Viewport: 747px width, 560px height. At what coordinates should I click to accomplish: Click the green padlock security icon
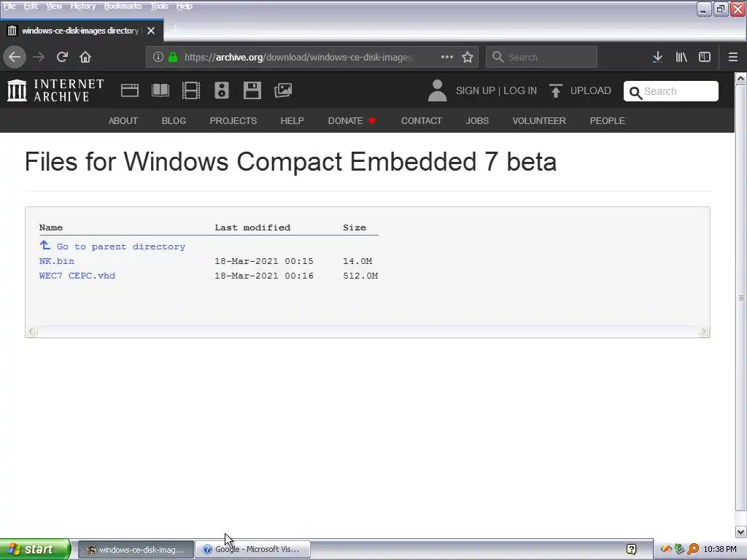[173, 57]
